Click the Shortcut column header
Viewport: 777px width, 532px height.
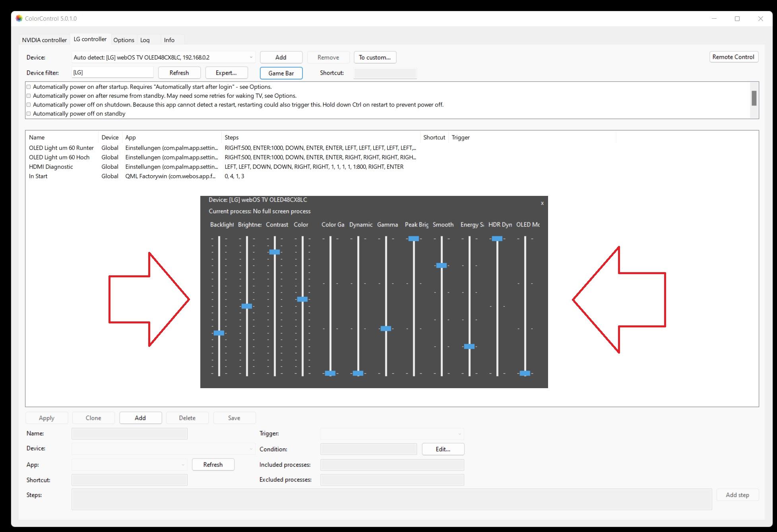(434, 137)
